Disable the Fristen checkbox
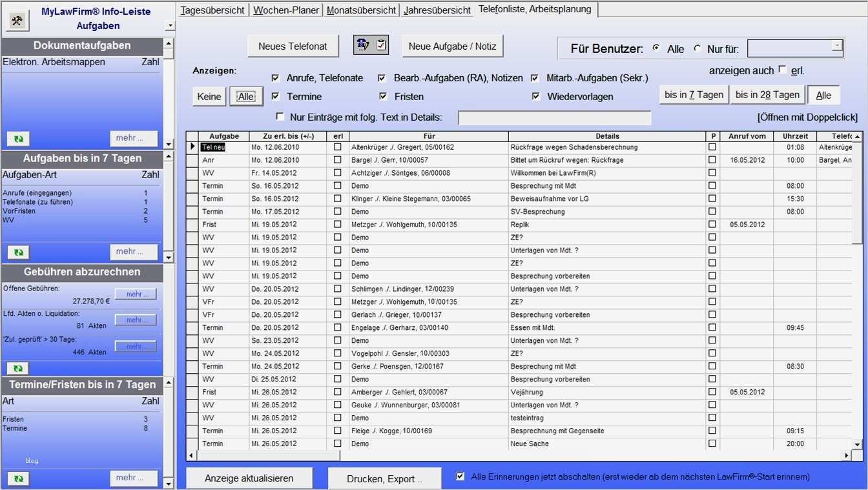Image resolution: width=868 pixels, height=490 pixels. (382, 96)
